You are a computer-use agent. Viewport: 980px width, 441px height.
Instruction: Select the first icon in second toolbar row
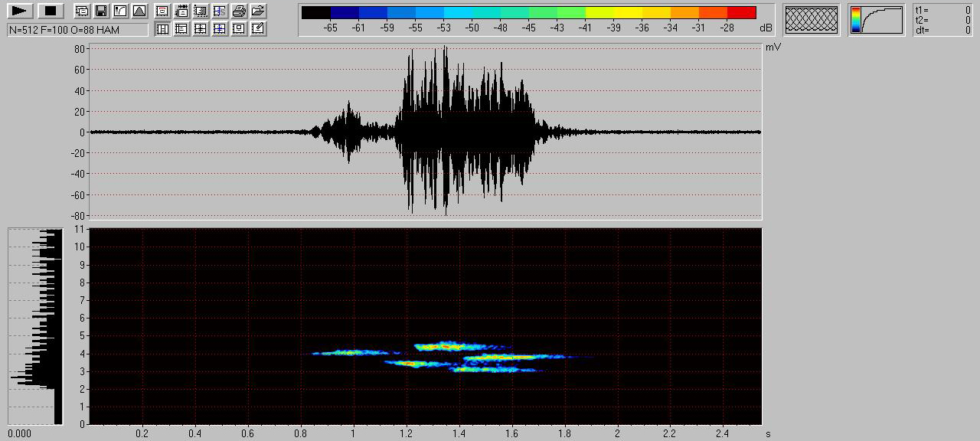pyautogui.click(x=162, y=28)
